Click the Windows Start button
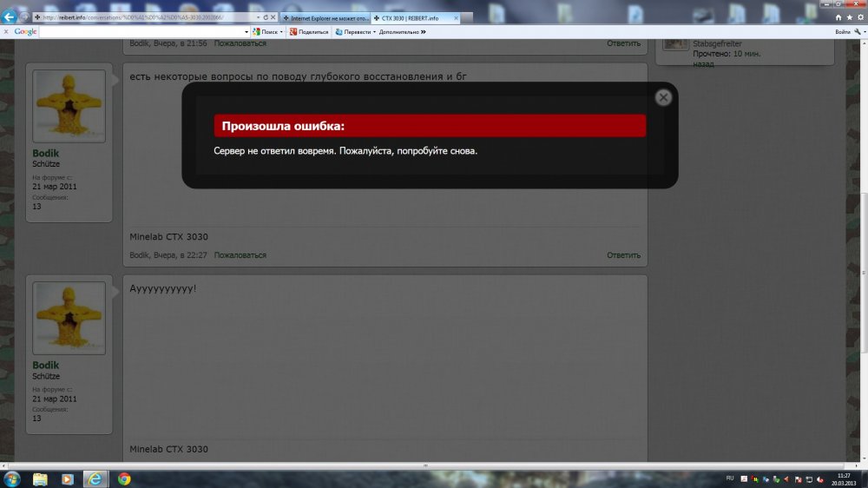This screenshot has height=488, width=868. [x=12, y=478]
